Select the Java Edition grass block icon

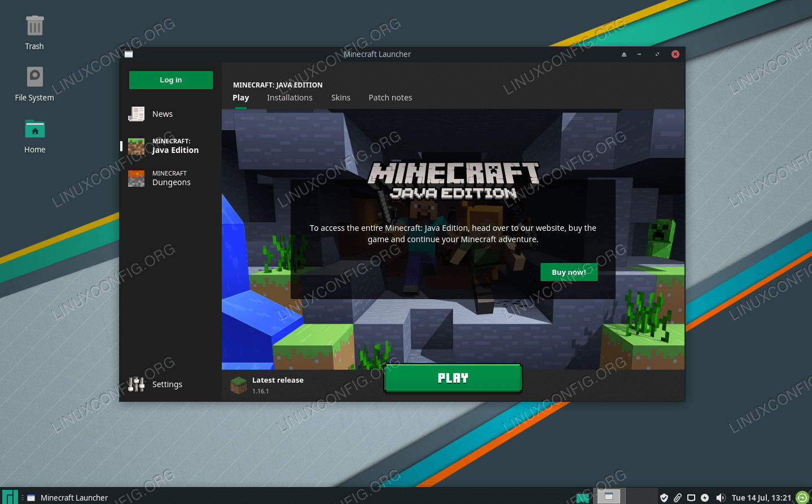(x=136, y=146)
